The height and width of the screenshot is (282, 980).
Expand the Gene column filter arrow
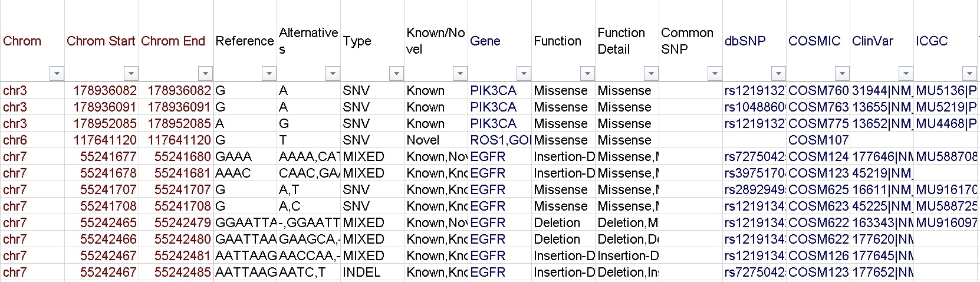[524, 74]
